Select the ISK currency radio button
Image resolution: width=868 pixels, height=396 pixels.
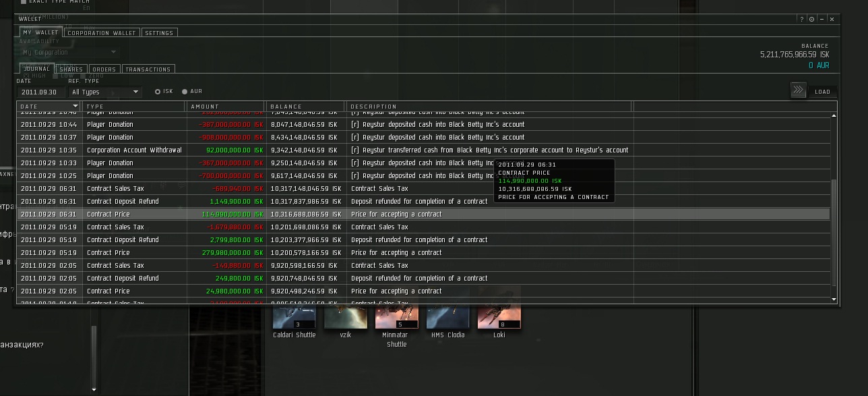pyautogui.click(x=158, y=92)
